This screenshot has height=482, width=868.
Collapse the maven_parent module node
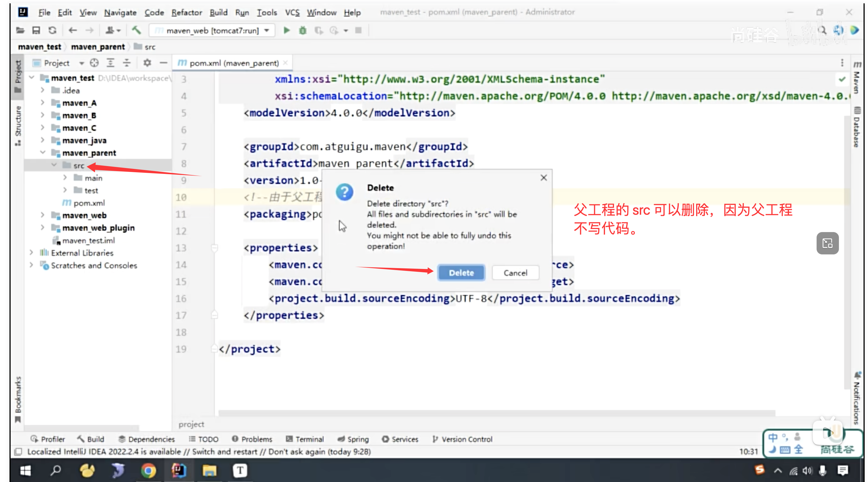pyautogui.click(x=42, y=153)
